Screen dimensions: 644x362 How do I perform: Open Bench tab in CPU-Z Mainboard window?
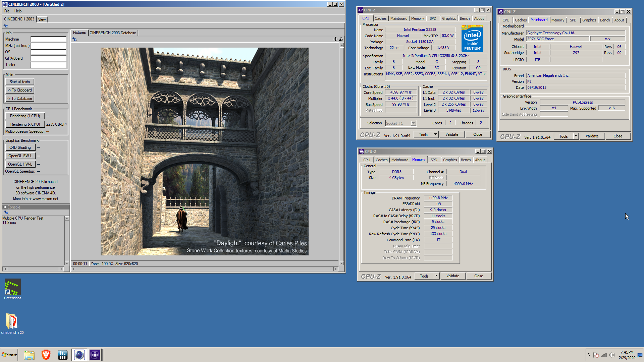coord(605,20)
